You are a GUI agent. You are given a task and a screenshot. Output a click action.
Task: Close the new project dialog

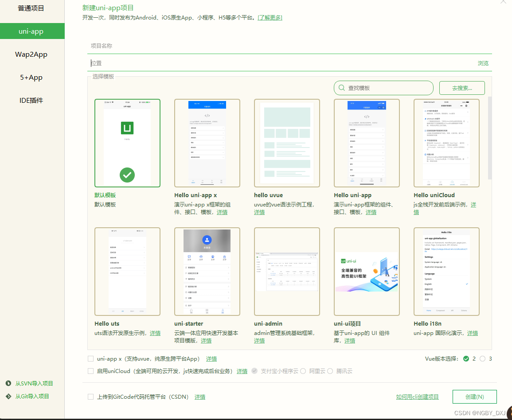pyautogui.click(x=504, y=1)
